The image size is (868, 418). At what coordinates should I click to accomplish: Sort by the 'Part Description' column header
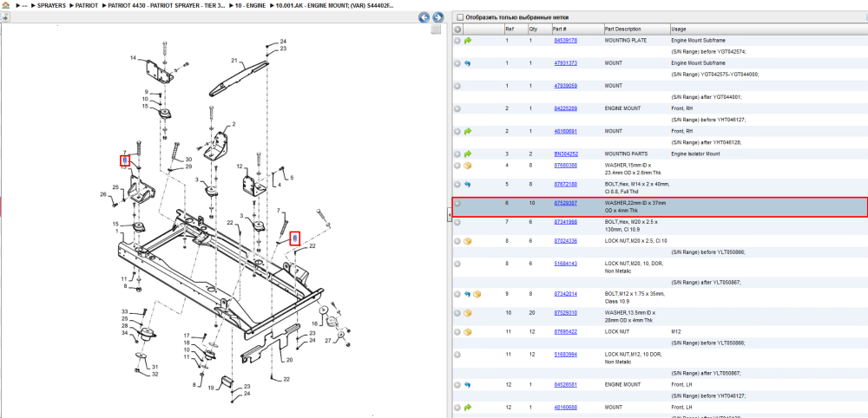pyautogui.click(x=622, y=29)
